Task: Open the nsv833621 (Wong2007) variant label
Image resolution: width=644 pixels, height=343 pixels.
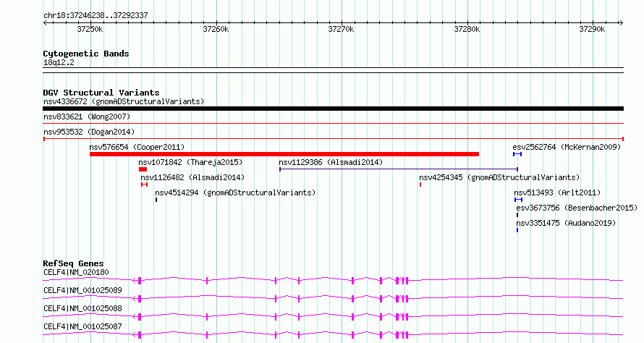Action: 87,117
